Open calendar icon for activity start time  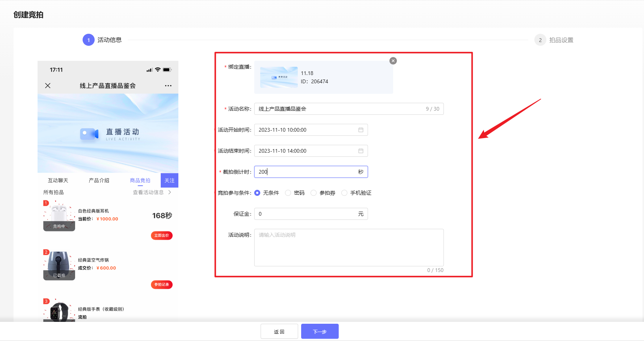[360, 130]
